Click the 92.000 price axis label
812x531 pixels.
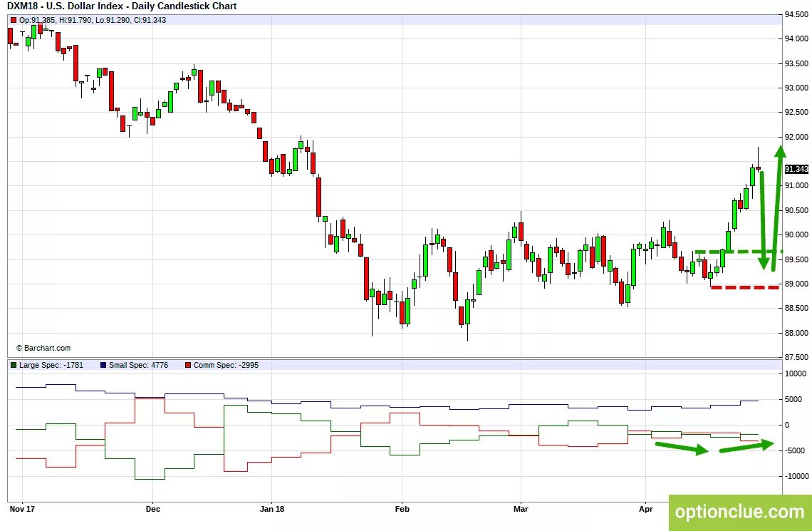tap(796, 138)
